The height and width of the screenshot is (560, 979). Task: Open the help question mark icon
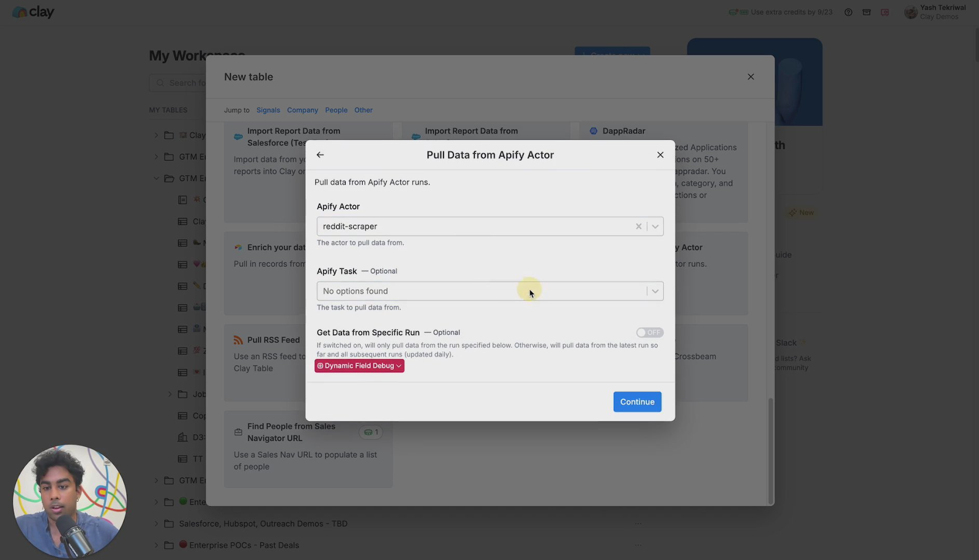coord(848,12)
